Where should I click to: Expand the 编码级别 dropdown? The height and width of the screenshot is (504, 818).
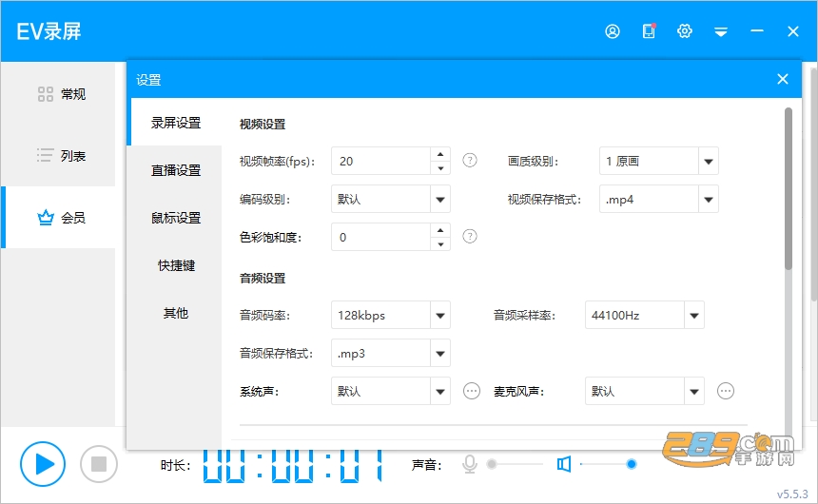pyautogui.click(x=439, y=200)
